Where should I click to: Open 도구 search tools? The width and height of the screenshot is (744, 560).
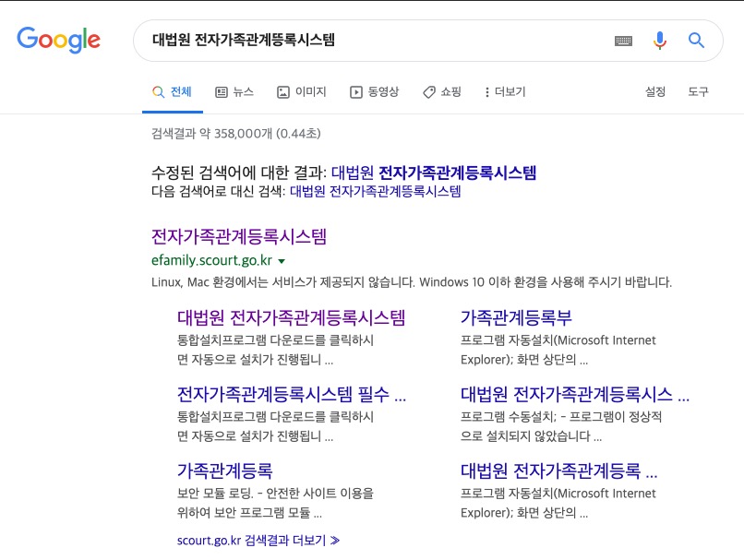(698, 92)
